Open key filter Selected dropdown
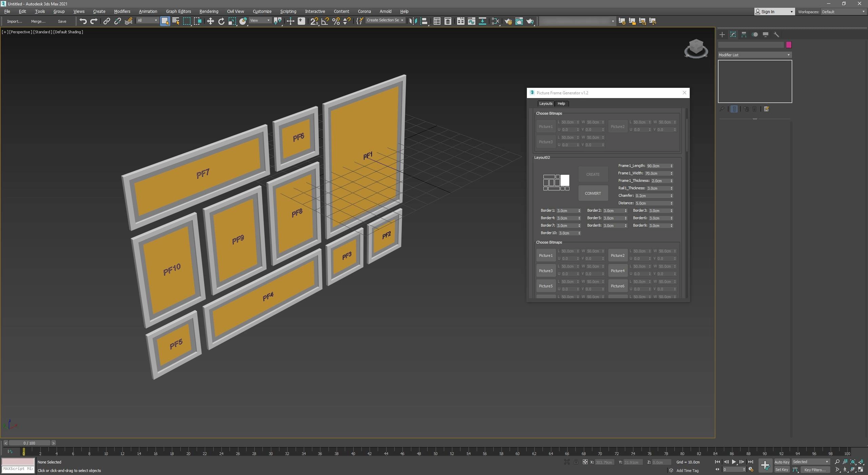Screen dimensions: 868x475 (810, 462)
